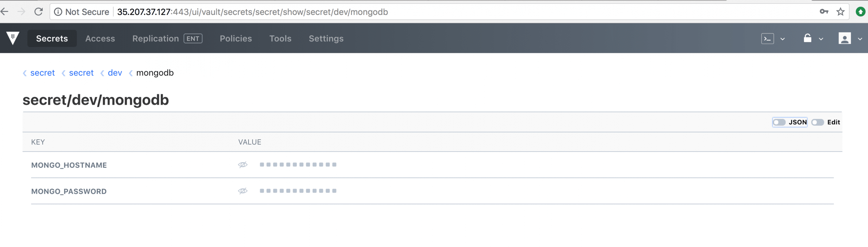Click the Vault logo icon
The height and width of the screenshot is (247, 868).
pos(13,38)
